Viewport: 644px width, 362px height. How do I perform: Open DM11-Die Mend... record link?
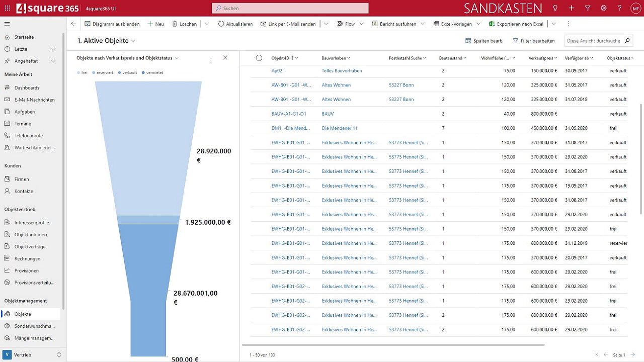click(x=291, y=128)
